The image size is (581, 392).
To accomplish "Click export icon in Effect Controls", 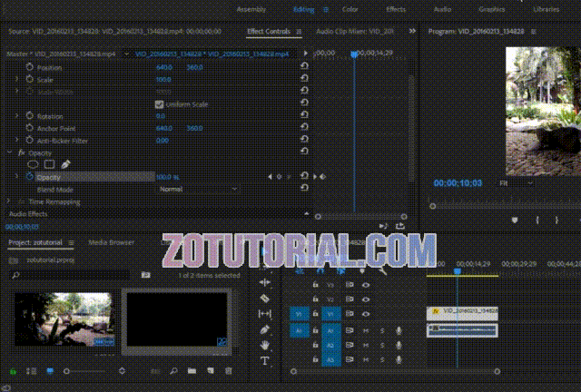I will pyautogui.click(x=399, y=226).
